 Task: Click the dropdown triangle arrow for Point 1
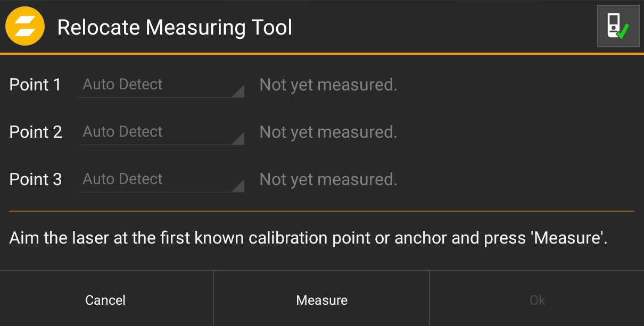click(239, 91)
